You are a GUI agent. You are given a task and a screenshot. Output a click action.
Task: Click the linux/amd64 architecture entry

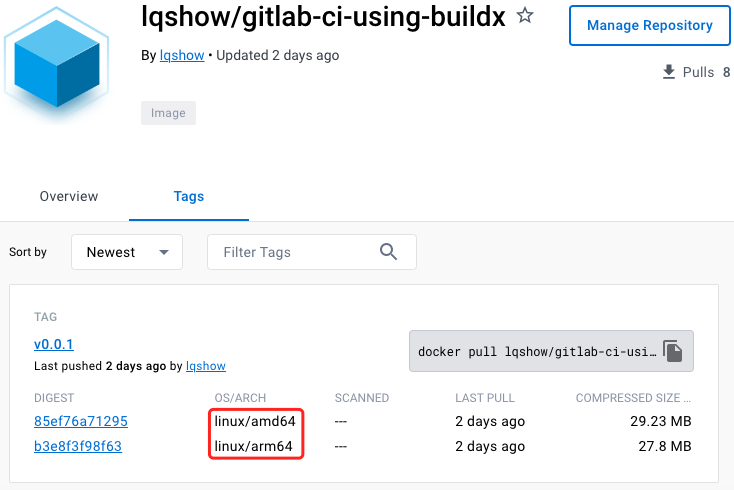pos(255,421)
